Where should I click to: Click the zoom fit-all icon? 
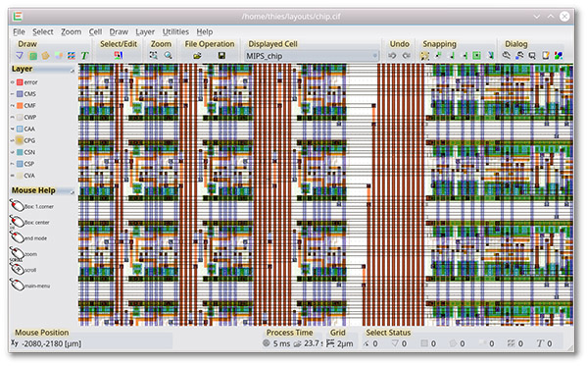click(154, 56)
